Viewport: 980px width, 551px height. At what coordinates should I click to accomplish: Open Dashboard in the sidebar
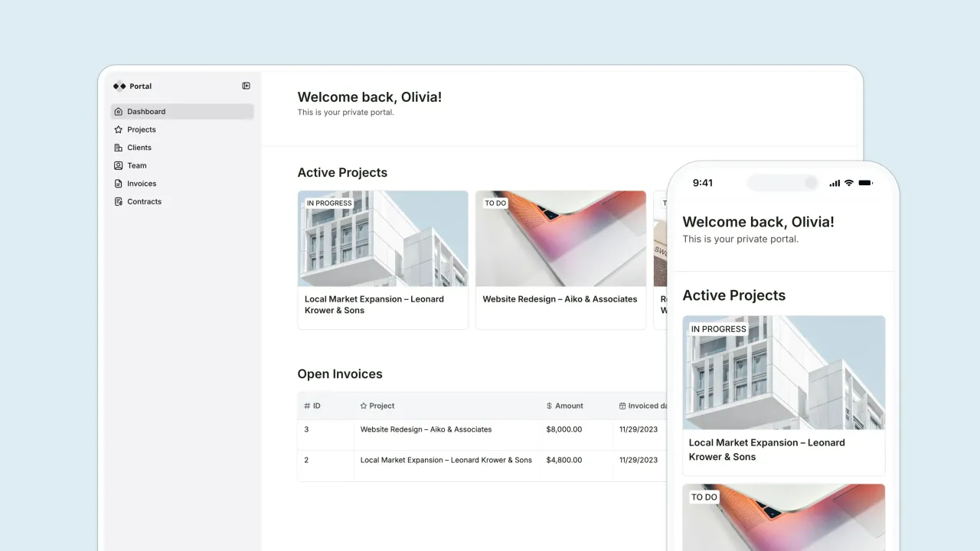click(182, 112)
